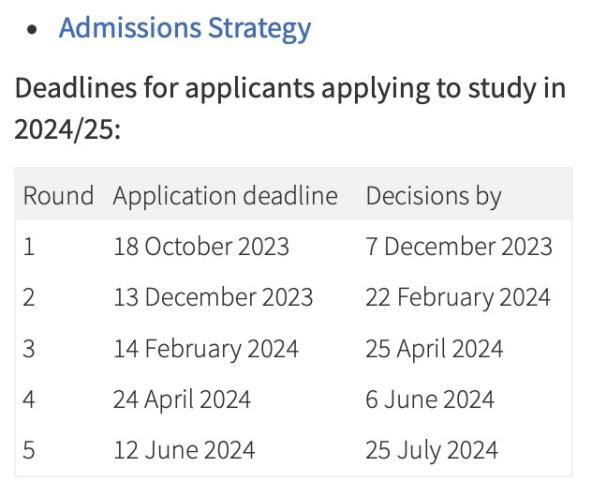Click the Application deadline column header
This screenshot has height=497, width=592.
coord(225,196)
